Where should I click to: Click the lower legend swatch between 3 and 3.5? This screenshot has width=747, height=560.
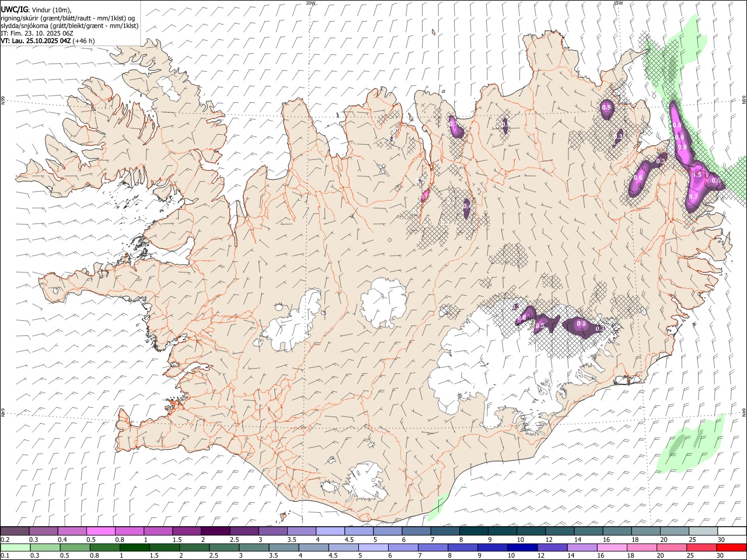tap(254, 548)
